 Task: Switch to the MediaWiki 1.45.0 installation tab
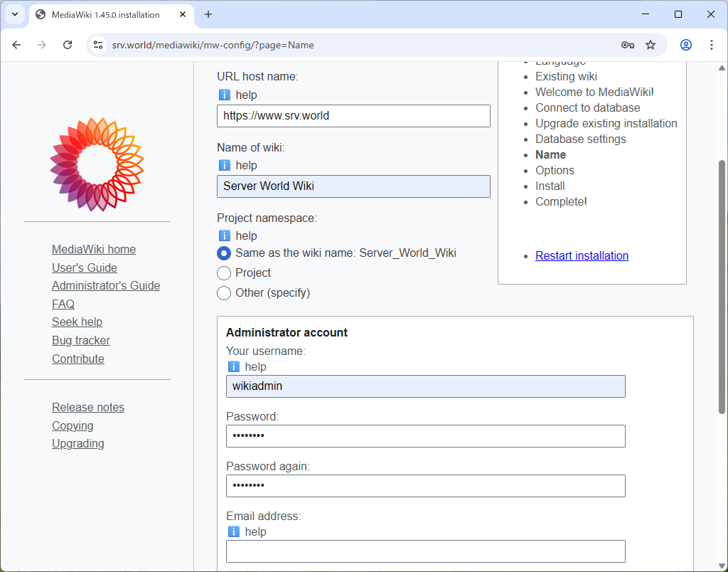point(107,14)
